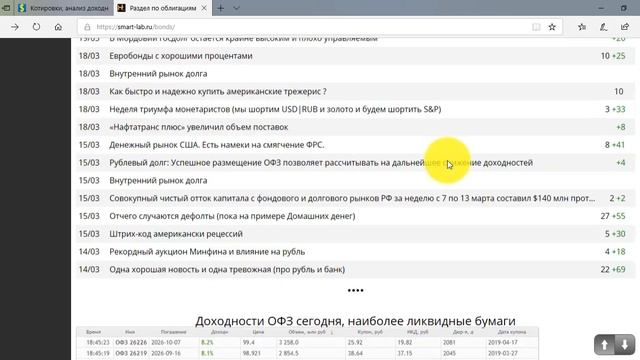Open a new tab with plus icon
This screenshot has width=640, height=360.
220,8
